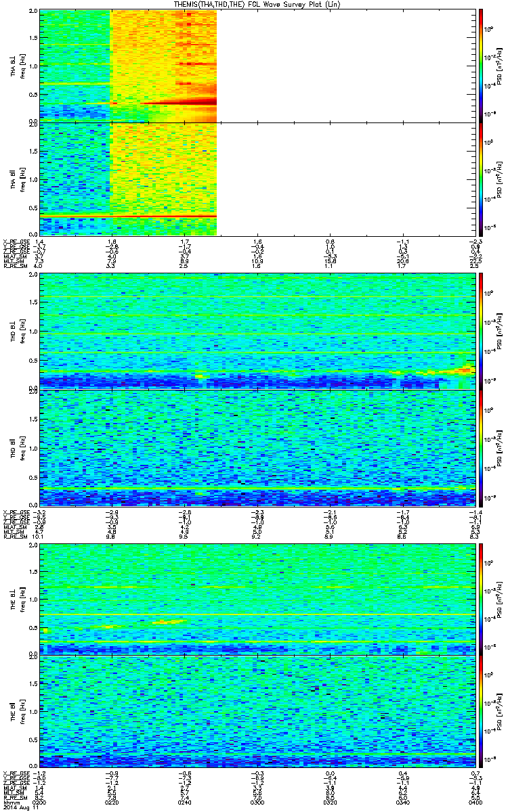This screenshot has height=812, width=508.
Task: Click the 'THE BL freq [Hz]' axis label
Action: [x=17, y=599]
